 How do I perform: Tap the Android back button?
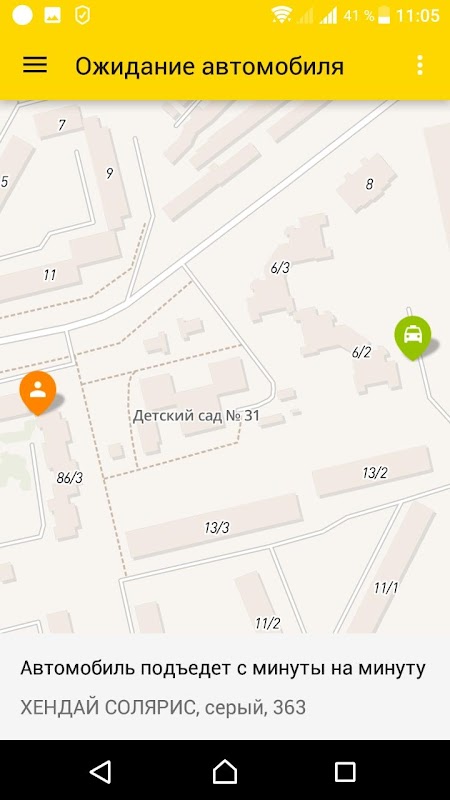point(101,771)
